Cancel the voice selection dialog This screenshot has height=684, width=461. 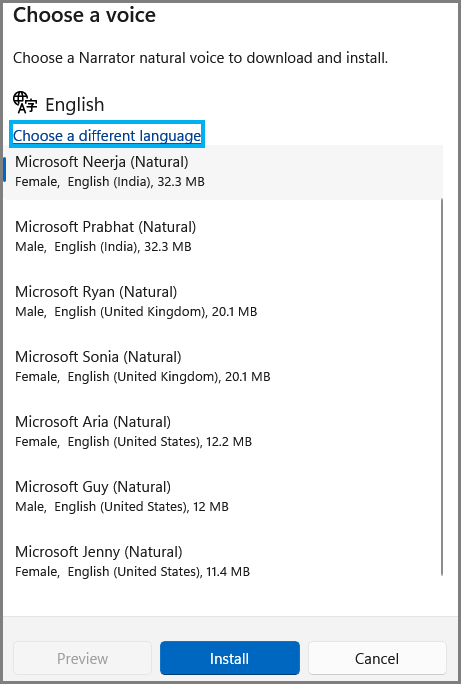click(x=377, y=658)
